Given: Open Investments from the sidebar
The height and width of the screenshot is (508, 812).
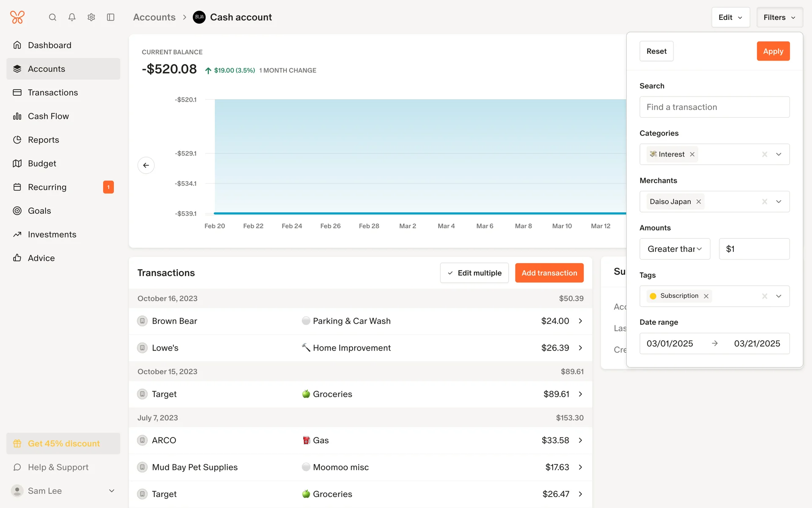Looking at the screenshot, I should coord(52,235).
